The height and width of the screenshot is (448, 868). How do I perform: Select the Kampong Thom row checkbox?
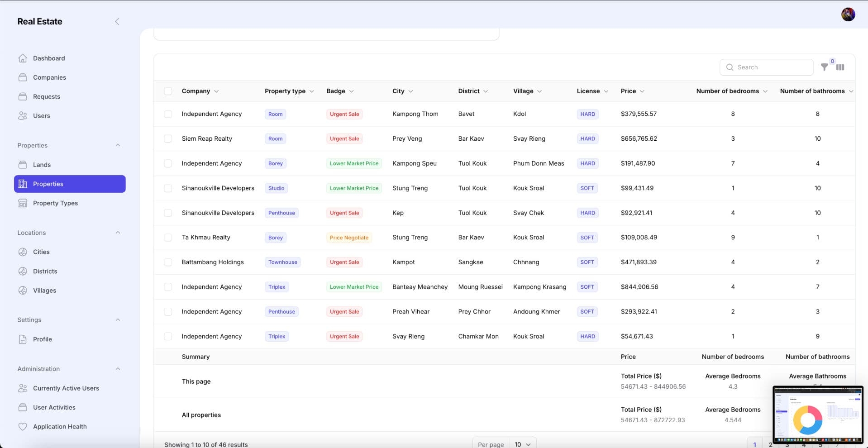pos(168,114)
